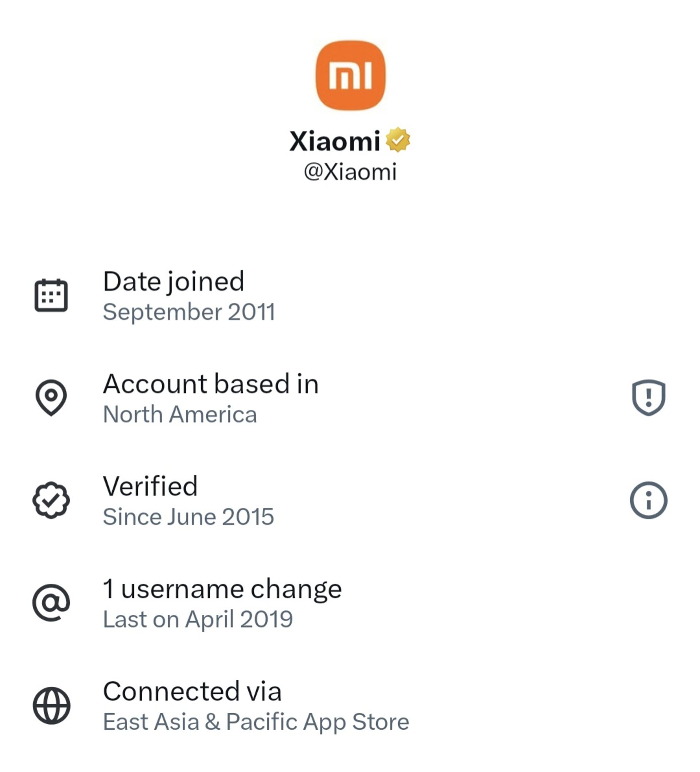Click the verified checkmark badge outline icon
The width and height of the screenshot is (700, 772).
coord(51,500)
